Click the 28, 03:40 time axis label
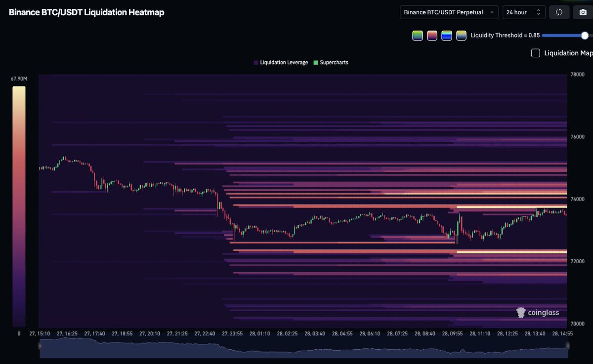593x364 pixels. coord(315,334)
